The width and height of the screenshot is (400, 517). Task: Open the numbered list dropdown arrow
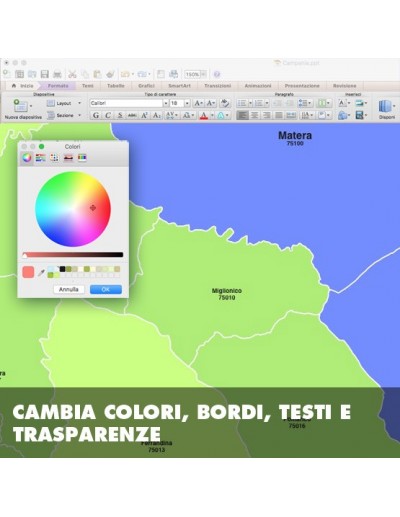point(267,103)
